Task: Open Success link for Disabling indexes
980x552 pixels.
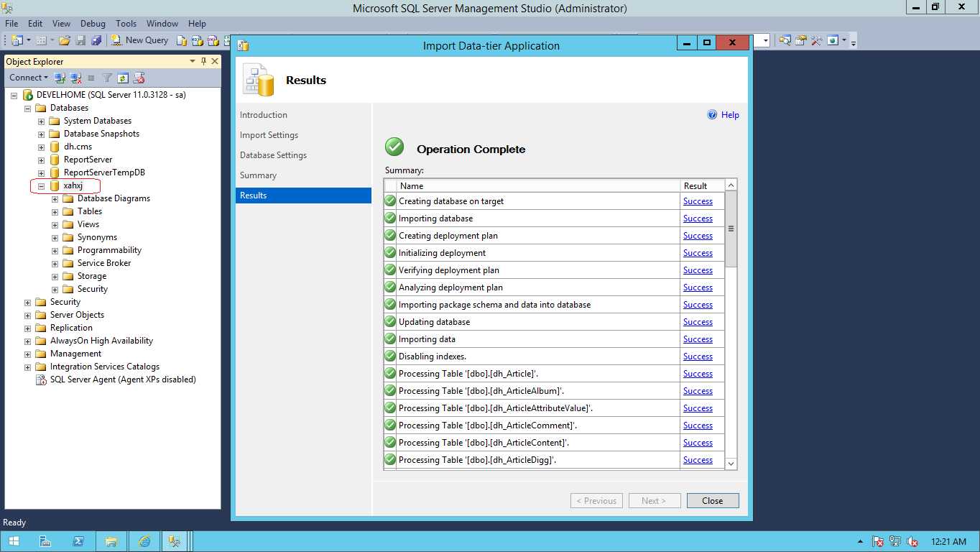Action: pyautogui.click(x=698, y=356)
